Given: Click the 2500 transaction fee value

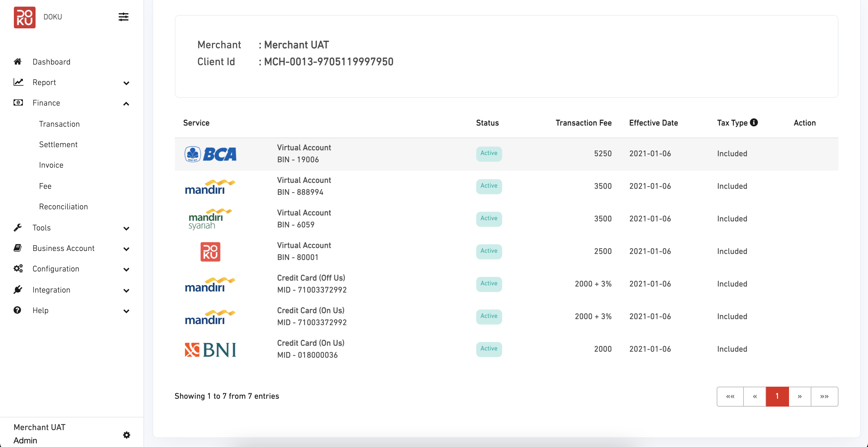Looking at the screenshot, I should [x=603, y=251].
